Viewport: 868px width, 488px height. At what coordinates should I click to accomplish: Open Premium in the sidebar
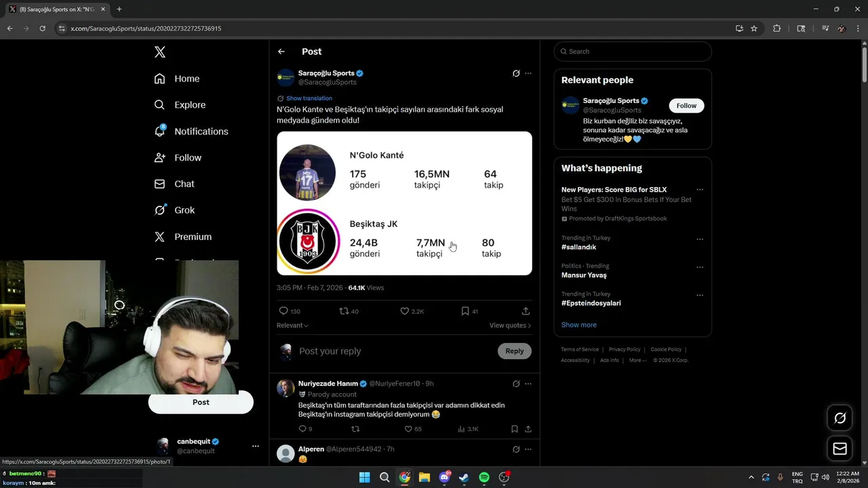coord(183,237)
